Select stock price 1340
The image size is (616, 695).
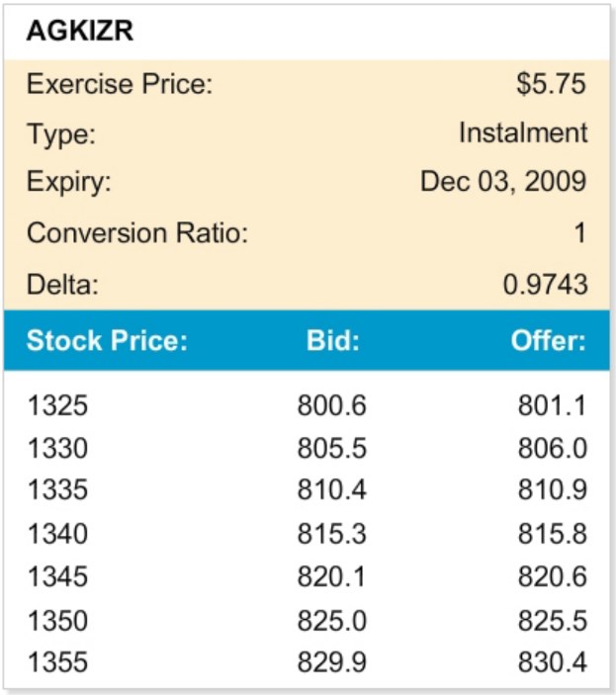(x=57, y=534)
